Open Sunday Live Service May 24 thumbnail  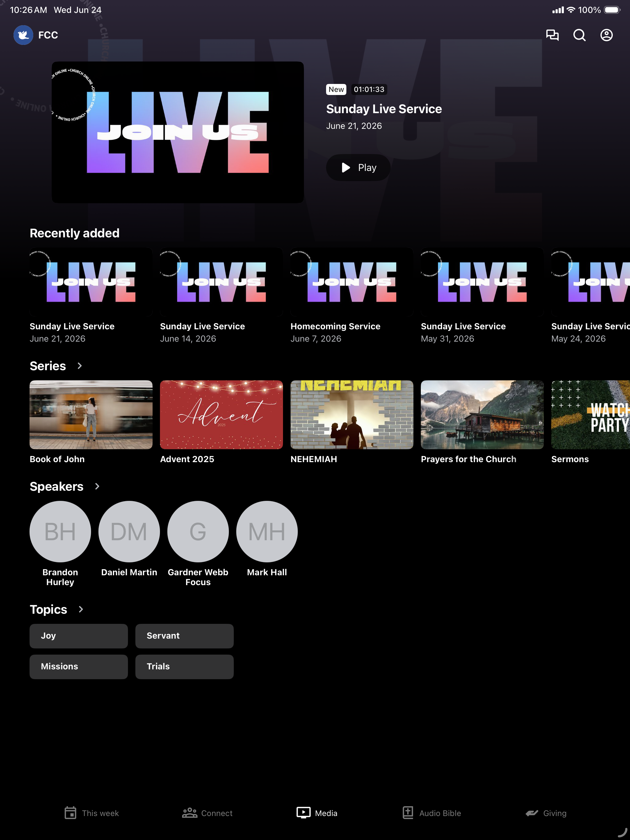point(591,282)
